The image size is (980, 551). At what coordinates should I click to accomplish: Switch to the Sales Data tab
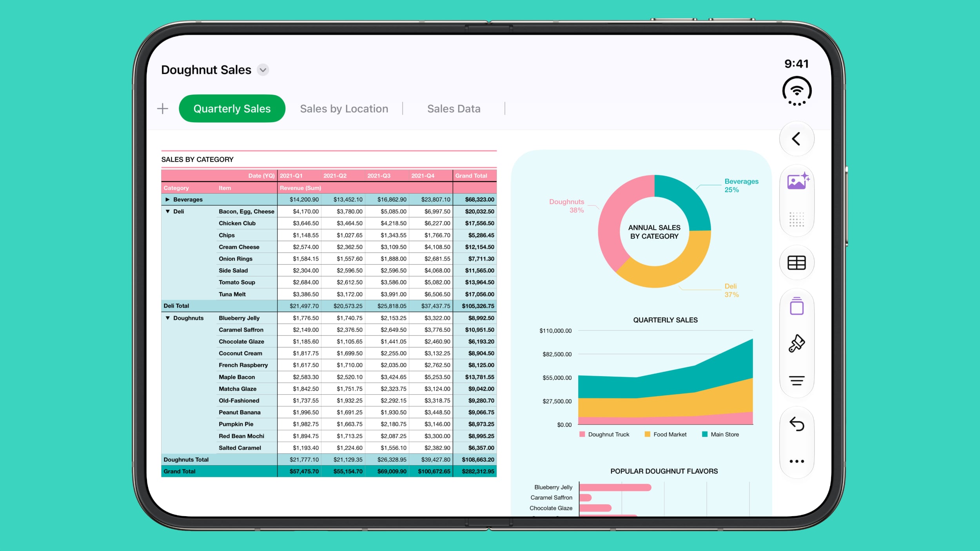pyautogui.click(x=454, y=109)
